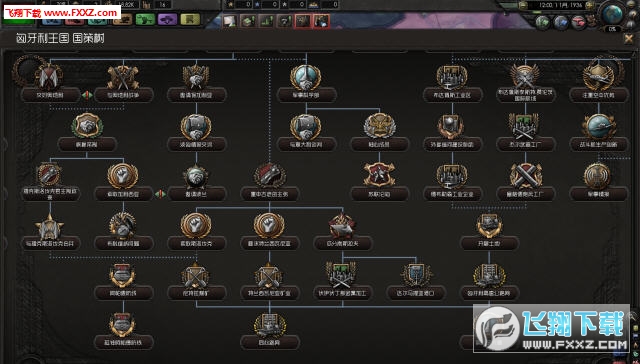Viewport: 640px width, 364px height.
Task: Click the handshake over crossed swords focus icon
Action: click(x=196, y=77)
